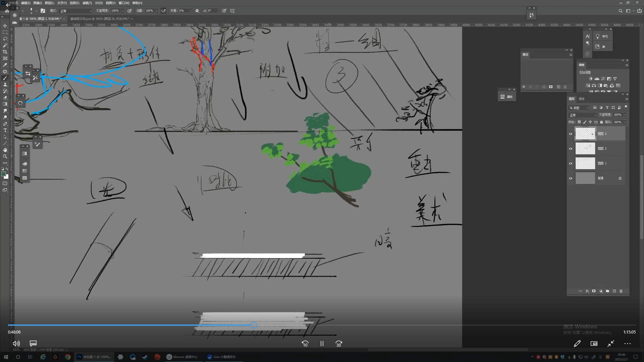Open brush smoothing gear settings
This screenshot has height=362, width=644.
197,11
